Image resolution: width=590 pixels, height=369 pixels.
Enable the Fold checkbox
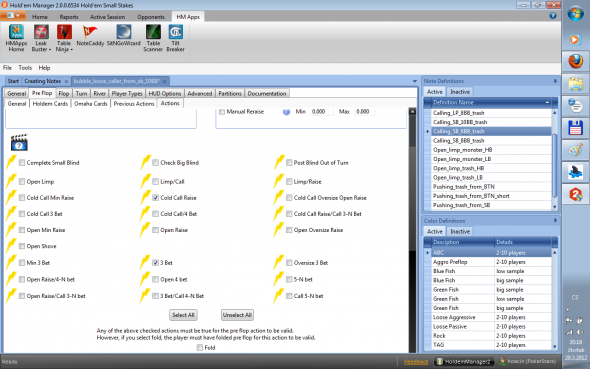(x=200, y=348)
